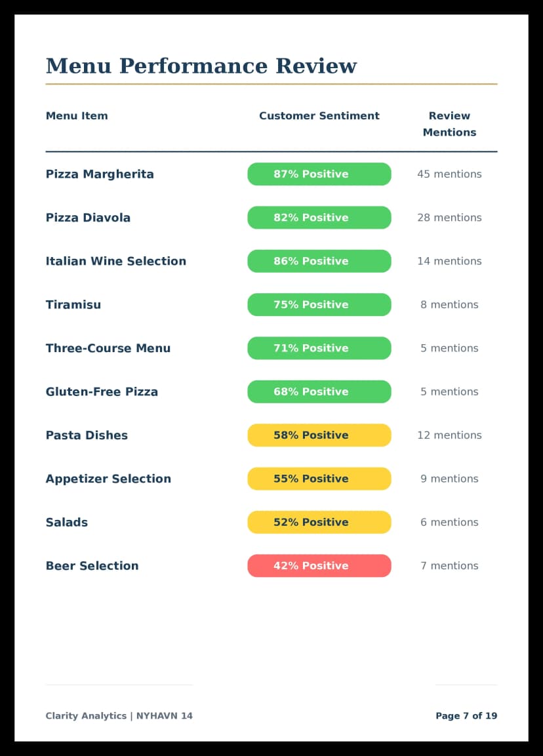The width and height of the screenshot is (543, 756).
Task: Click the yellow 52% Positive badge
Action: (319, 523)
